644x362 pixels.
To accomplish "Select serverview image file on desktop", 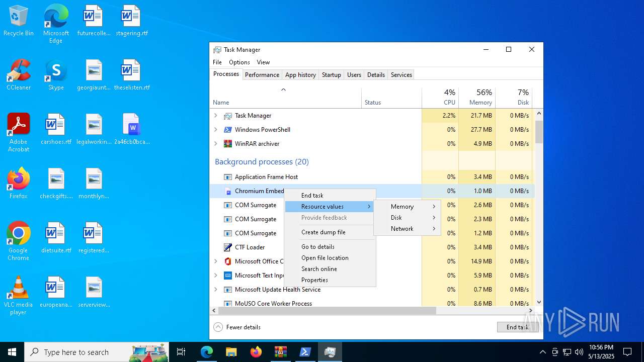I will (x=94, y=293).
